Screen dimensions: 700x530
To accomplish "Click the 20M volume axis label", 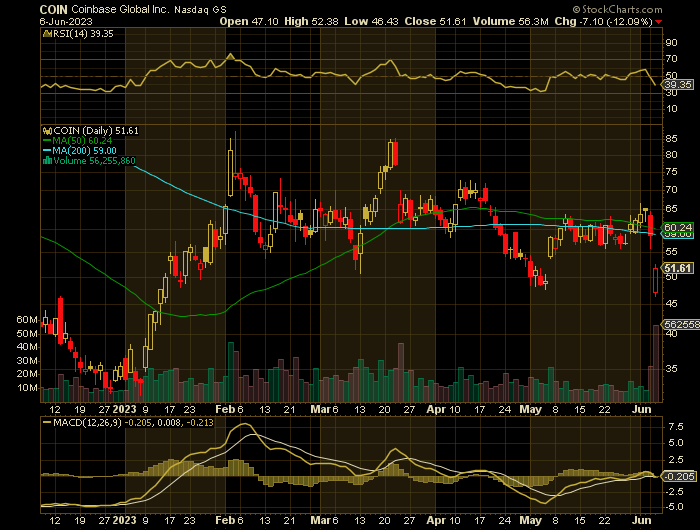I will point(27,374).
